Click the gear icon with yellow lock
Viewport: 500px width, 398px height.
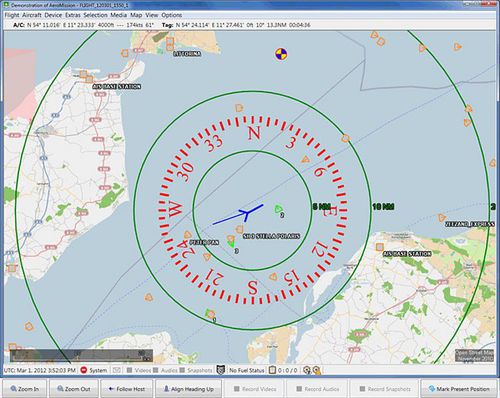[x=316, y=370]
